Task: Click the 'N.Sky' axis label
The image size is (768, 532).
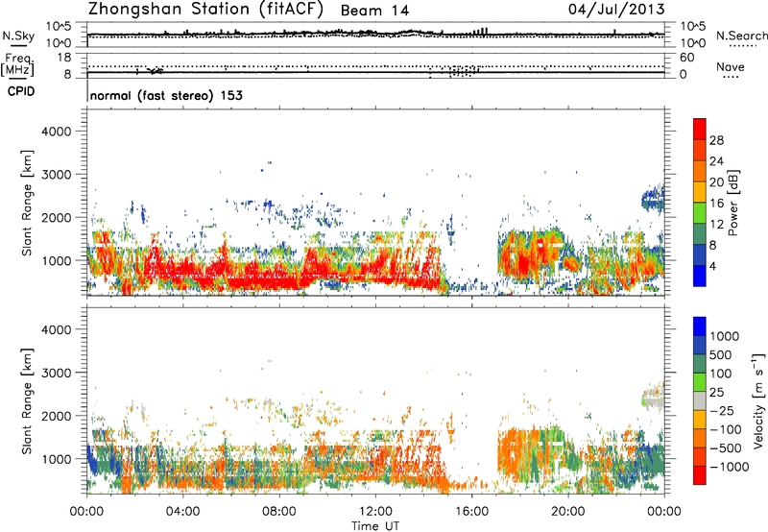Action: pyautogui.click(x=18, y=36)
